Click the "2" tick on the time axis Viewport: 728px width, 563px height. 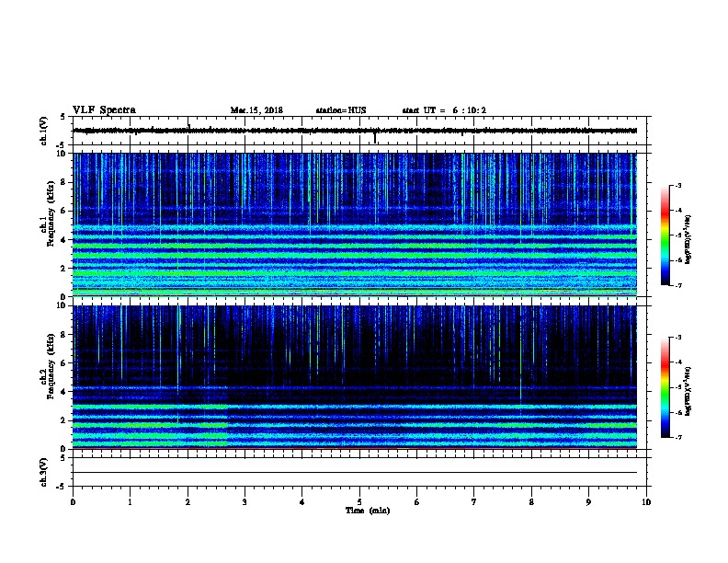(x=188, y=502)
